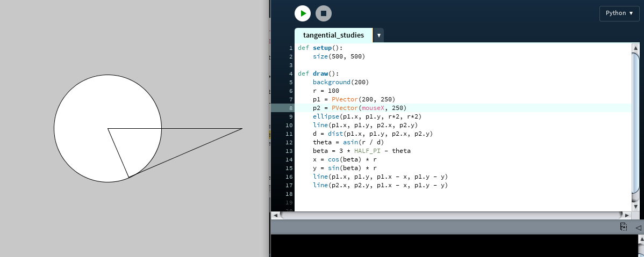Click the 'ellipse(p1.x, p1.y, r*2, r*2)' line
Viewport: 644px width, 257px height.
click(x=367, y=117)
